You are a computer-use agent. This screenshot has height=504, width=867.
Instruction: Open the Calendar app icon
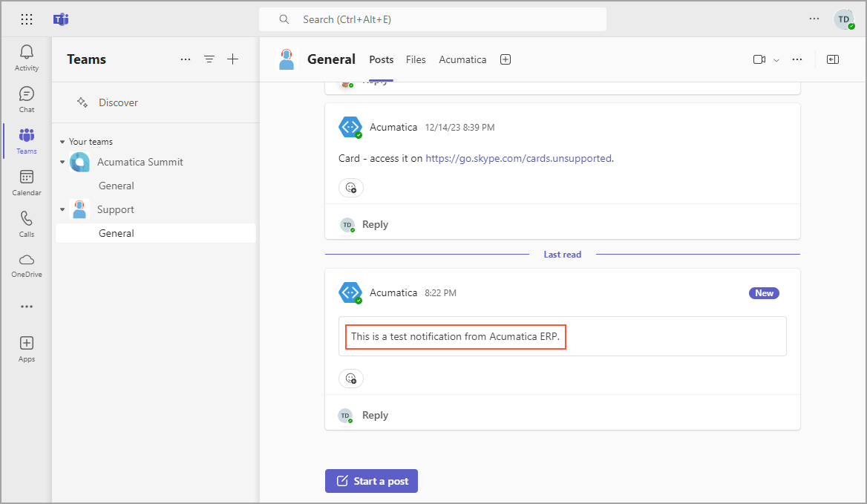tap(27, 182)
